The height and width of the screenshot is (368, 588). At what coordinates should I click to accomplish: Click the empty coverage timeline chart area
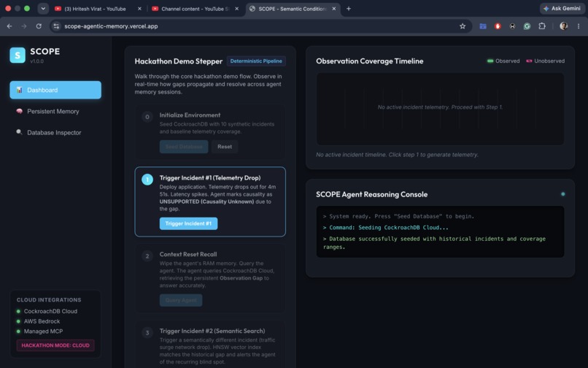pyautogui.click(x=440, y=109)
